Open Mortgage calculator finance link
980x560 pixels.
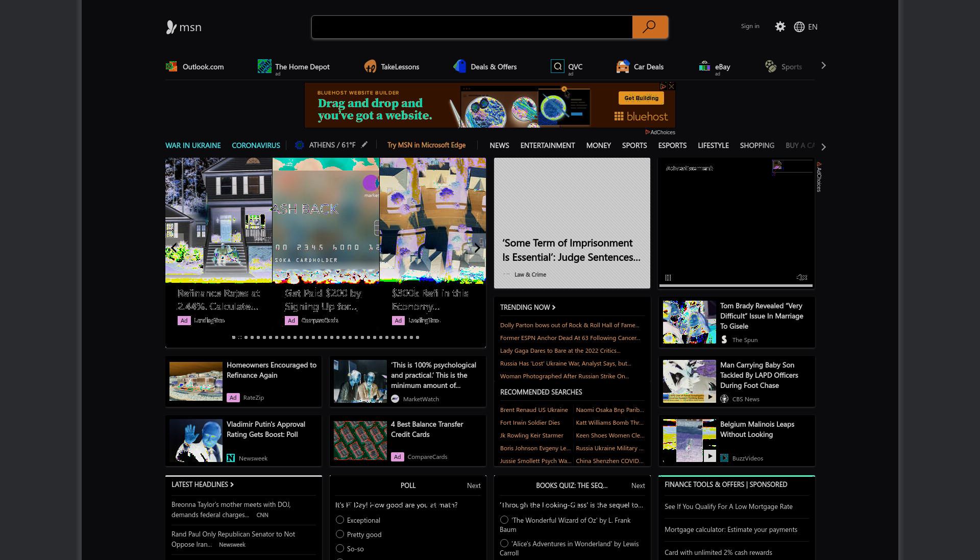(x=731, y=530)
